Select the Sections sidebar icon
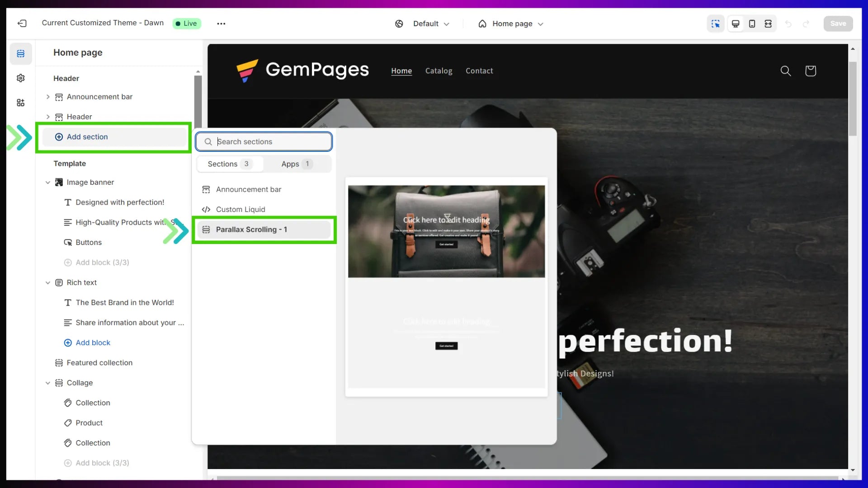Image resolution: width=868 pixels, height=488 pixels. (x=21, y=54)
